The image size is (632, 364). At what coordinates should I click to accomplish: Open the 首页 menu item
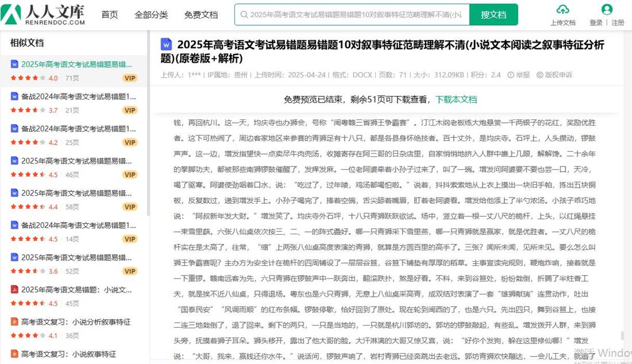109,15
